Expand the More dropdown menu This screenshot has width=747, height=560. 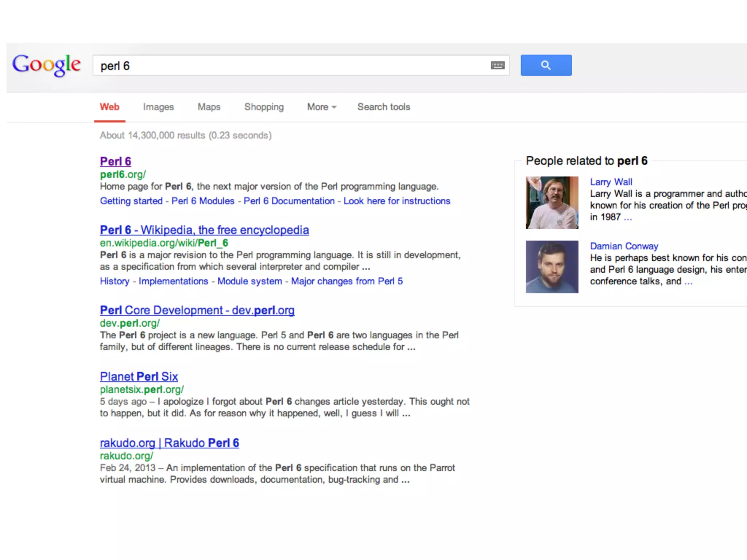coord(321,107)
